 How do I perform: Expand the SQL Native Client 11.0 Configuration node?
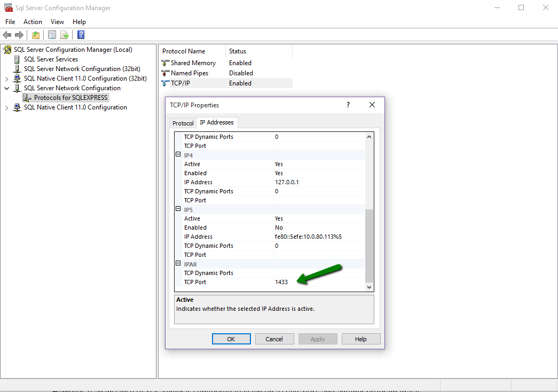click(x=6, y=107)
